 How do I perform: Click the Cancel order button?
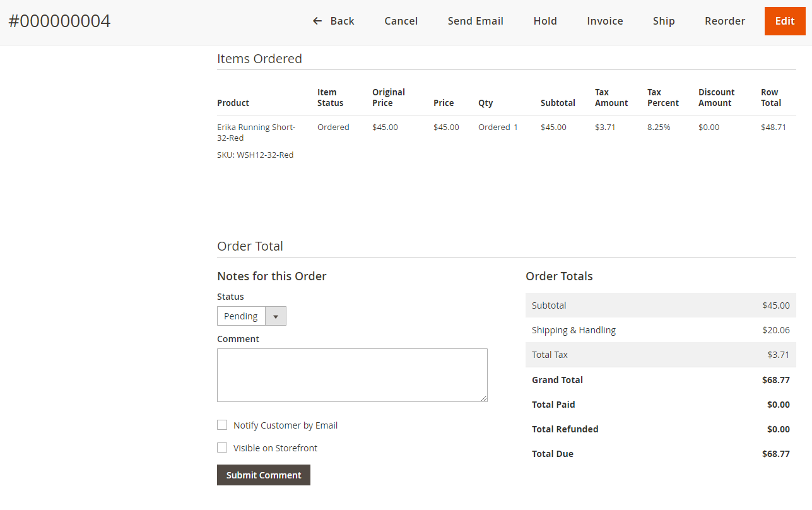(401, 21)
